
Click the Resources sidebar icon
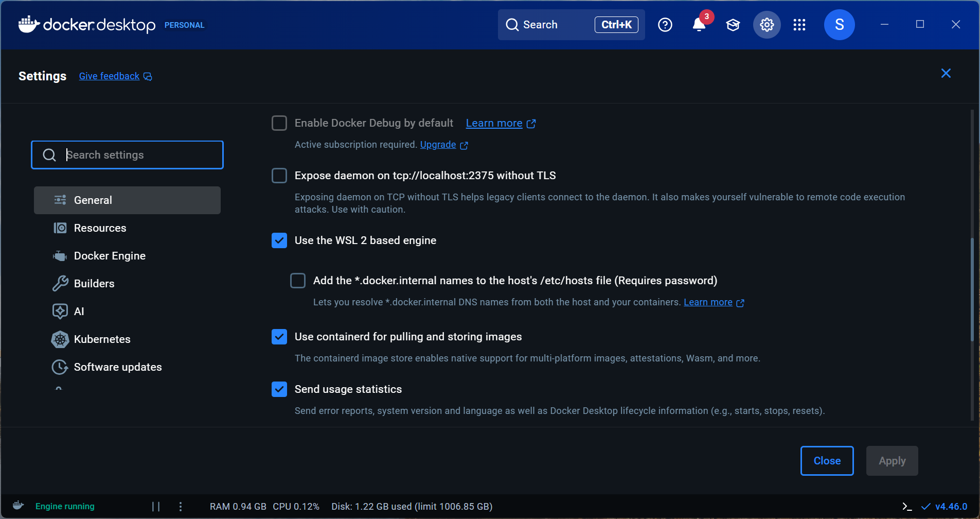pos(60,228)
